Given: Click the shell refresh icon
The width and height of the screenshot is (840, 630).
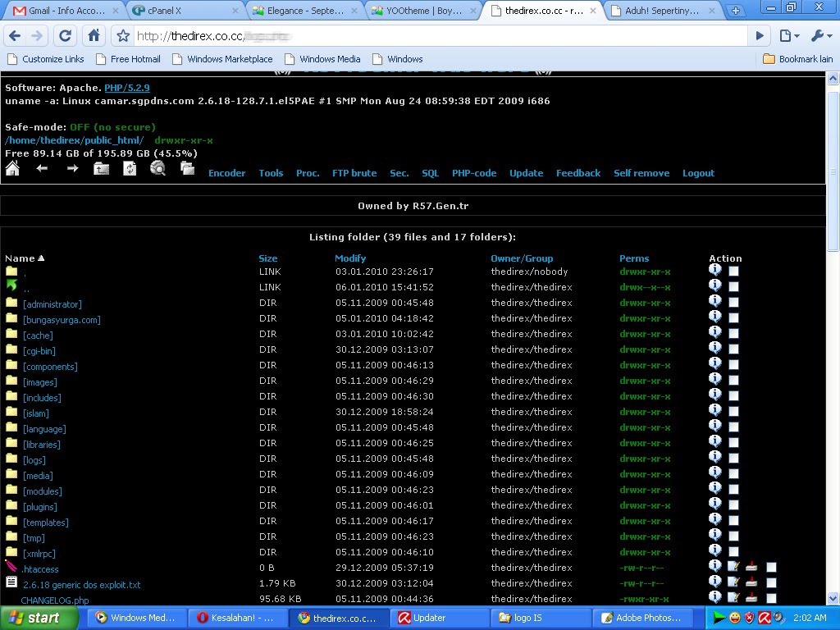Looking at the screenshot, I should (130, 169).
